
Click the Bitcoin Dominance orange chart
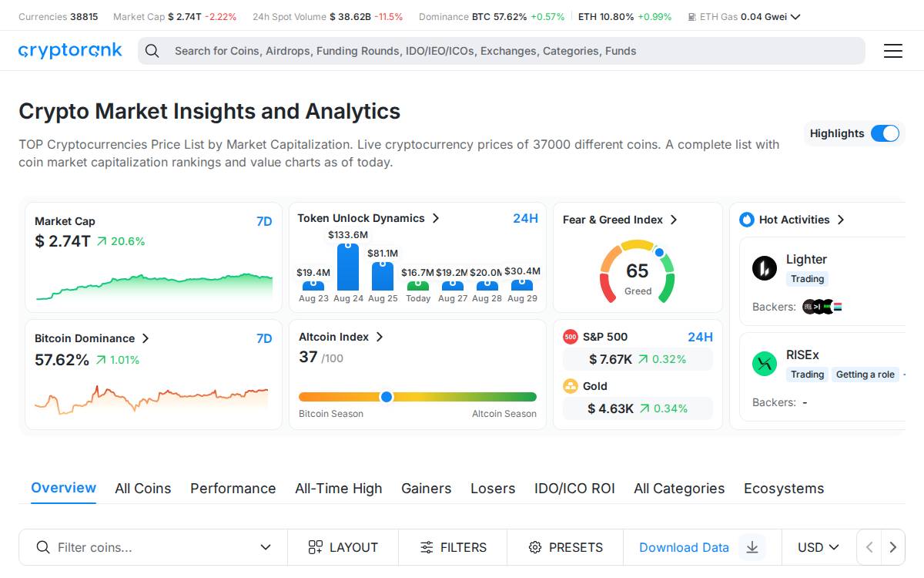(x=152, y=399)
